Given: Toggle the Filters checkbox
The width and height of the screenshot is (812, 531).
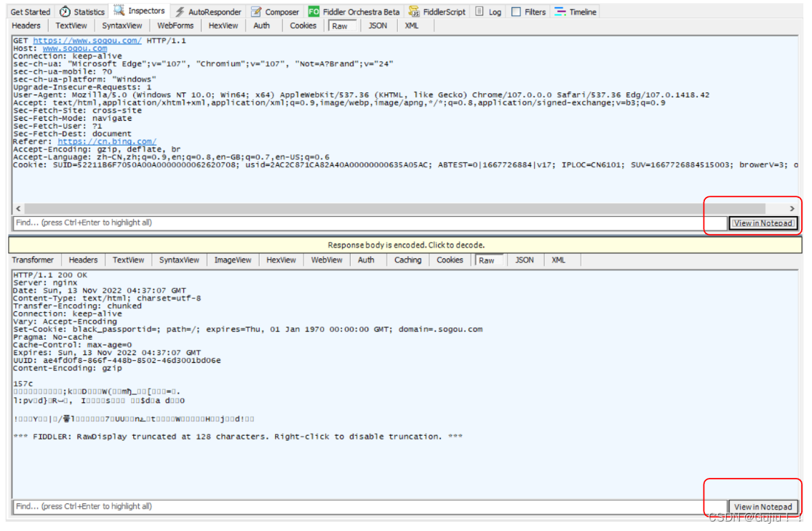Looking at the screenshot, I should pos(516,12).
